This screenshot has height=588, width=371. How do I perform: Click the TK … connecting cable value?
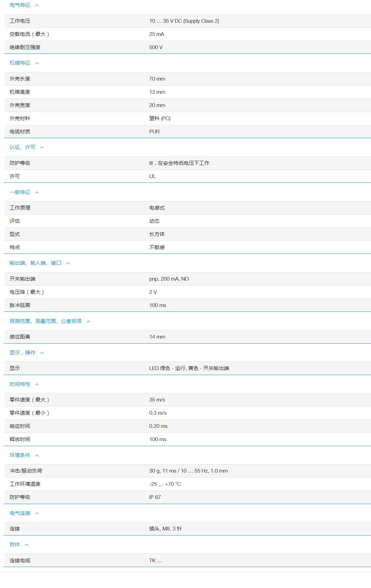[x=156, y=561]
